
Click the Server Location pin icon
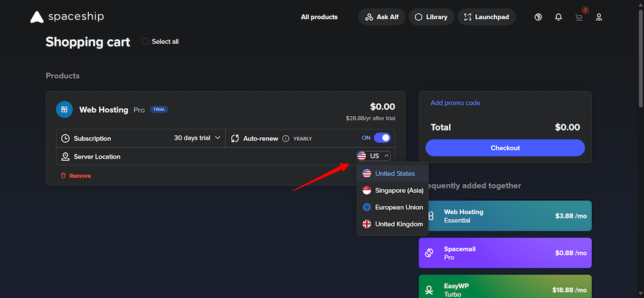[x=65, y=156]
